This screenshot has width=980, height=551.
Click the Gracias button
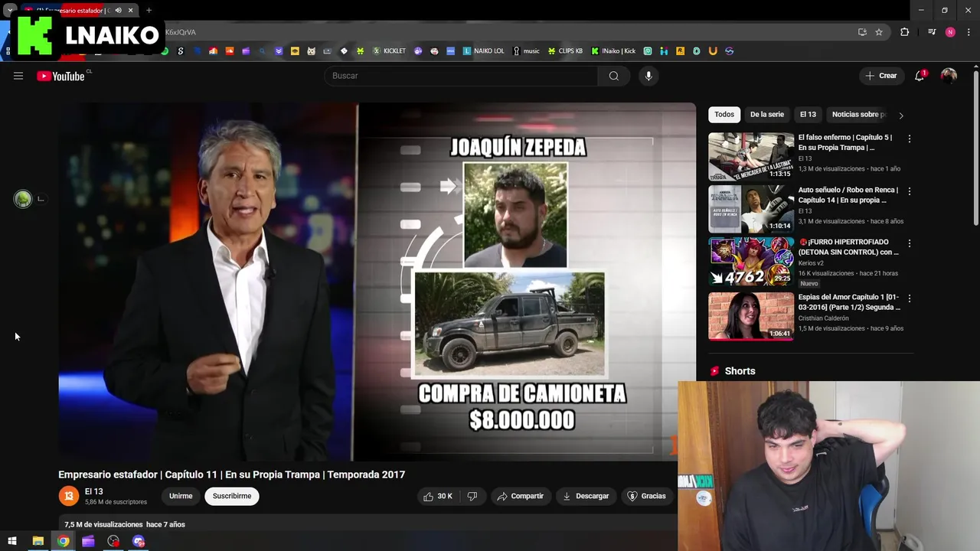[647, 496]
